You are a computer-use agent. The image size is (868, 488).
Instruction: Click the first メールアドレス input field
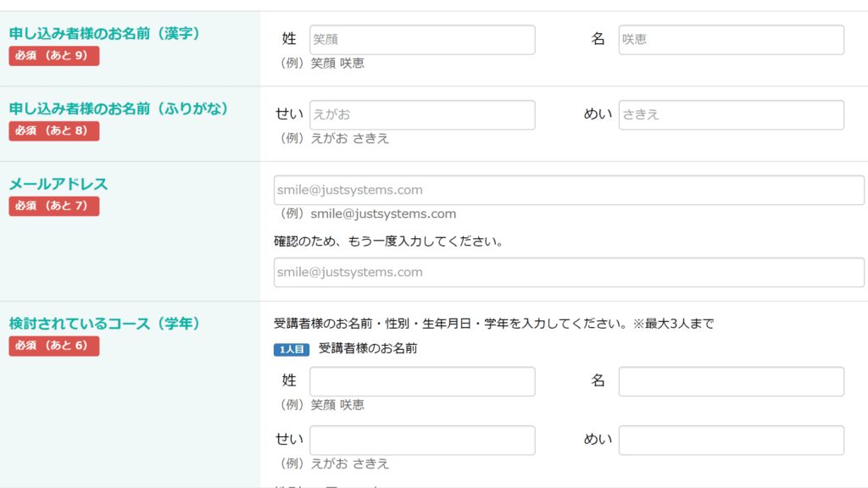click(x=569, y=191)
